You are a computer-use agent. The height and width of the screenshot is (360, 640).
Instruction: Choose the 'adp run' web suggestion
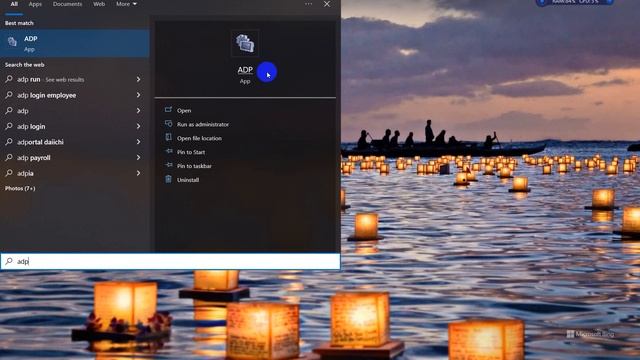tap(75, 79)
